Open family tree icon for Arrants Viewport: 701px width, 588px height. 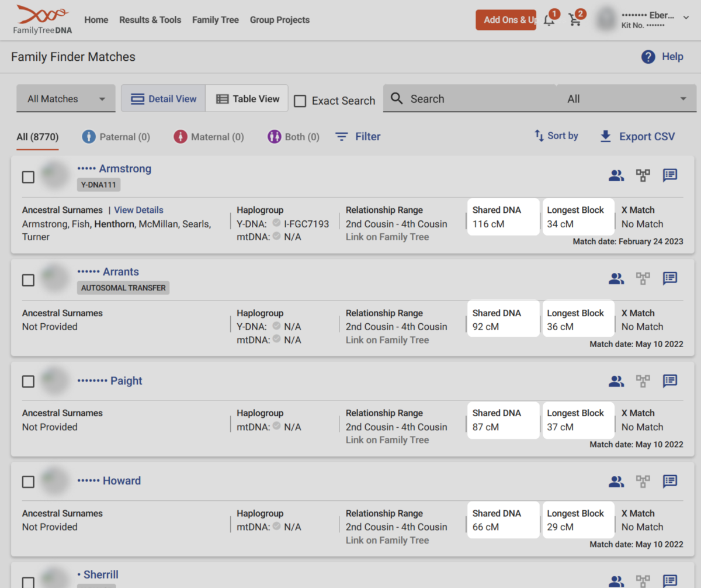click(643, 279)
